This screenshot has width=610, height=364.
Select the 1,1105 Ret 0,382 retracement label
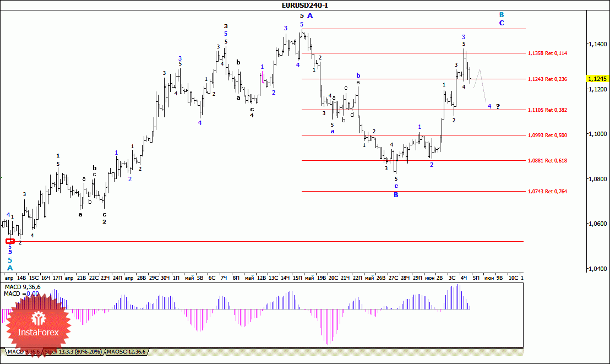547,110
